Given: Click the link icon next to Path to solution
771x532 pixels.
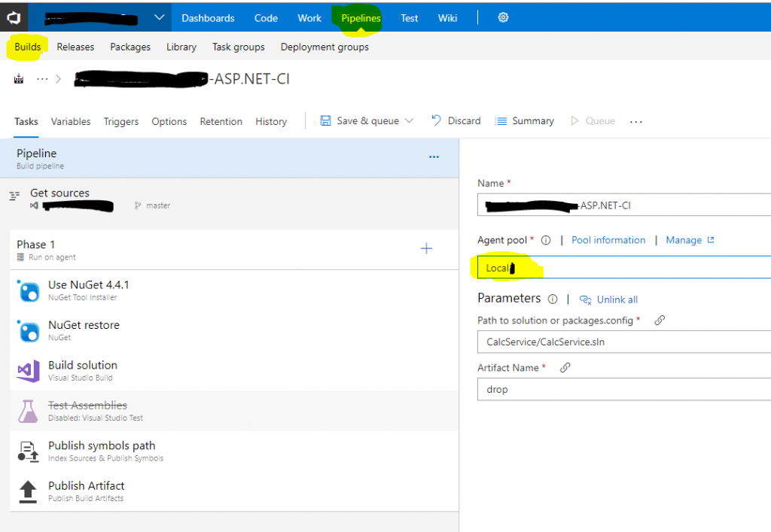Looking at the screenshot, I should pos(659,320).
